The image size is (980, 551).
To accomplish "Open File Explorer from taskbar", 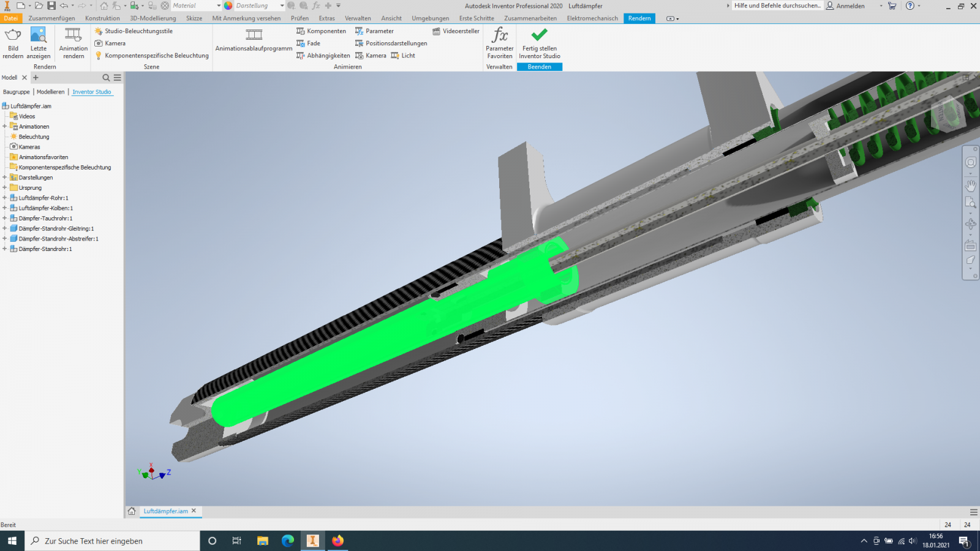I will pyautogui.click(x=263, y=541).
